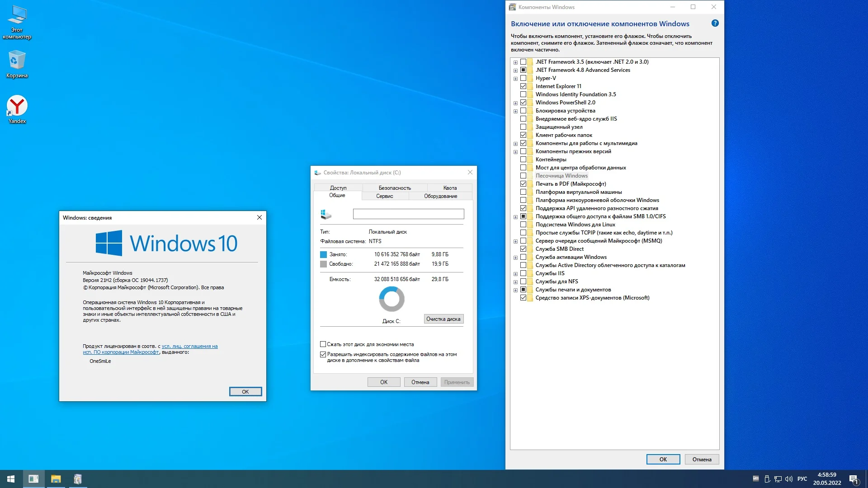Click the blue help question mark icon
The width and height of the screenshot is (868, 488).
coord(715,23)
